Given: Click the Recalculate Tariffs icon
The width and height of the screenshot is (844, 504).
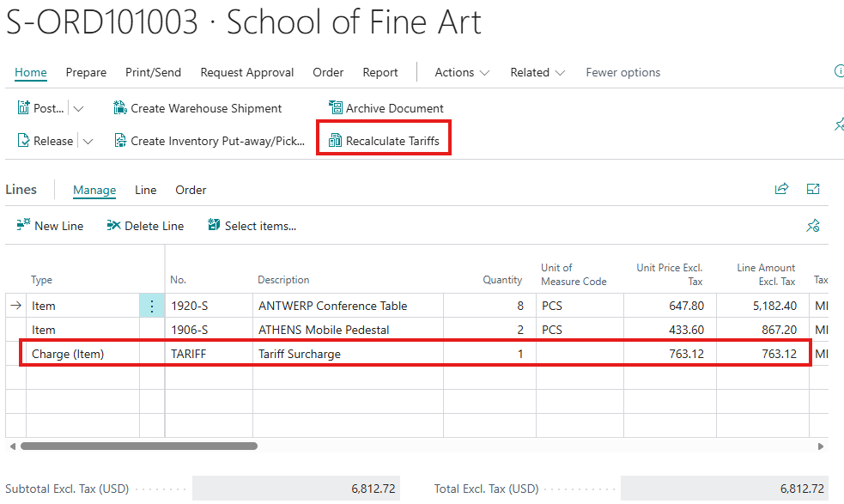Looking at the screenshot, I should point(336,141).
